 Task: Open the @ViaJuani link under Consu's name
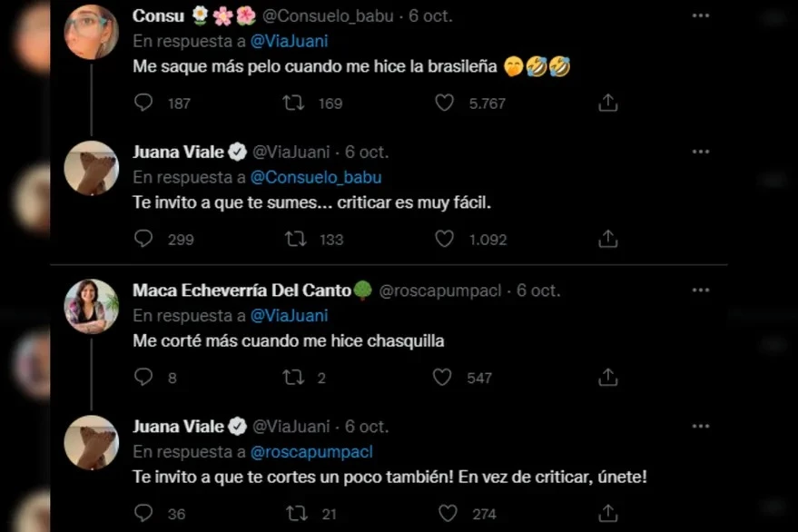[288, 41]
